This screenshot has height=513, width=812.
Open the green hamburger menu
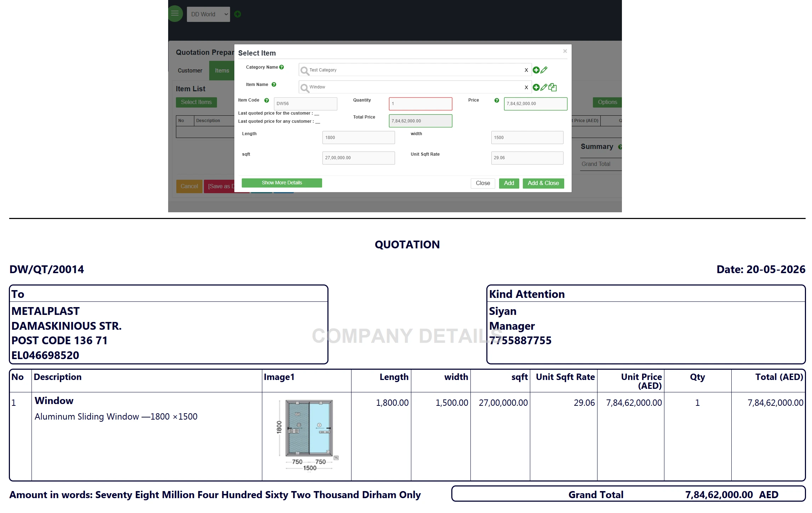(x=175, y=14)
